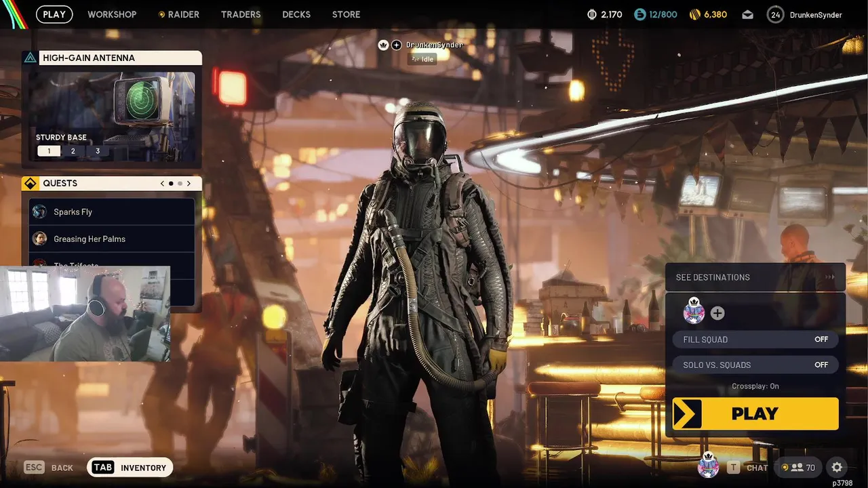This screenshot has height=488, width=868.
Task: Go to next quests page arrow
Action: [x=189, y=184]
